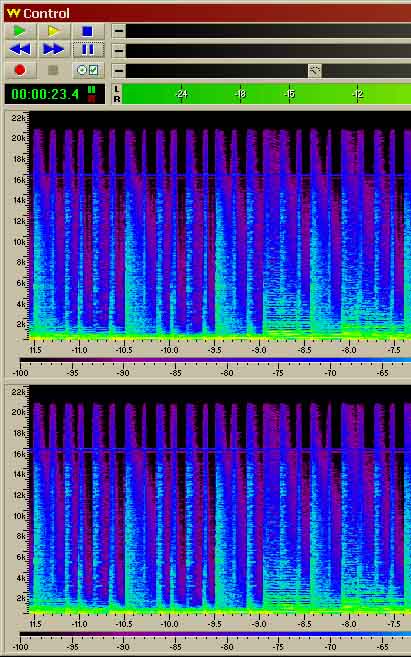Stop playback with the blue square button
Image resolution: width=411 pixels, height=657 pixels.
tap(88, 31)
